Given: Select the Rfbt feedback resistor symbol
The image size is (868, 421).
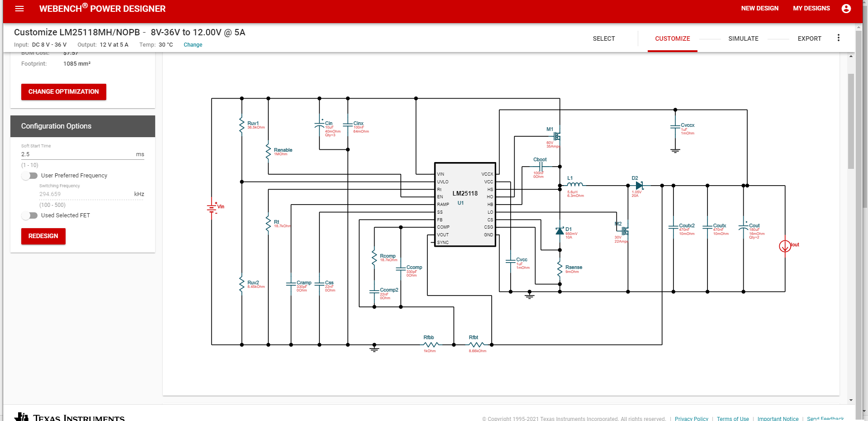Looking at the screenshot, I should (x=475, y=344).
